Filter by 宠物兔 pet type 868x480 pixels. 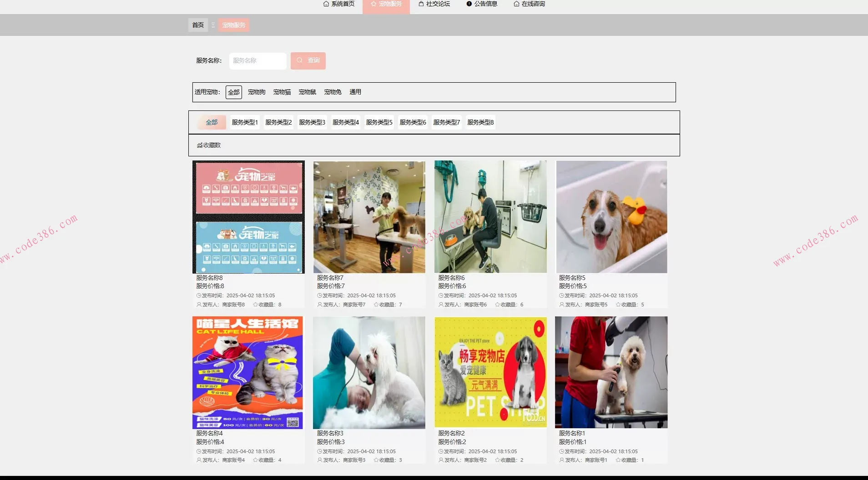pos(333,92)
